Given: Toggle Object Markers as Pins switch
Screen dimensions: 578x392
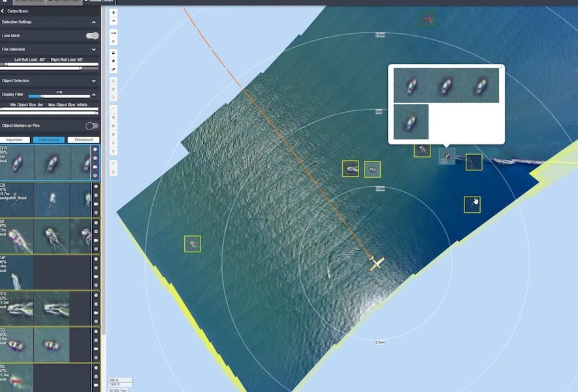Looking at the screenshot, I should [92, 125].
